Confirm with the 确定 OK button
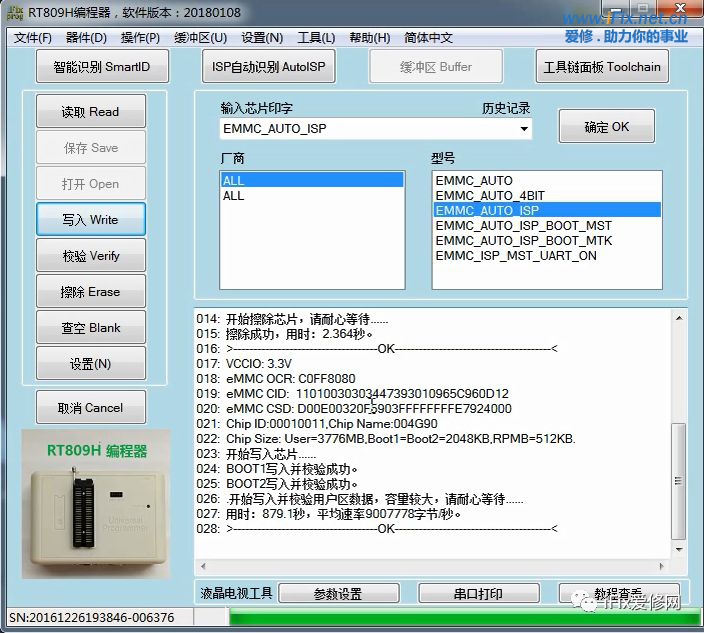The height and width of the screenshot is (633, 704). pyautogui.click(x=607, y=127)
